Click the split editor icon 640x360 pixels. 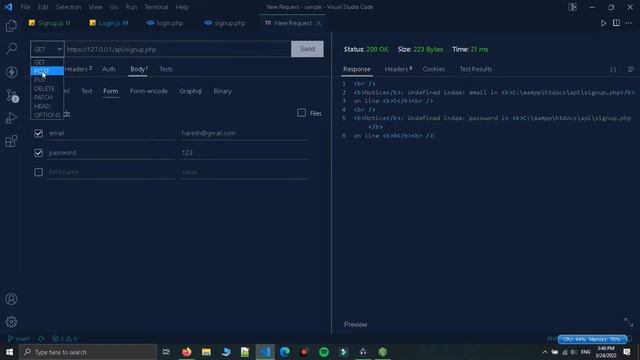616,23
